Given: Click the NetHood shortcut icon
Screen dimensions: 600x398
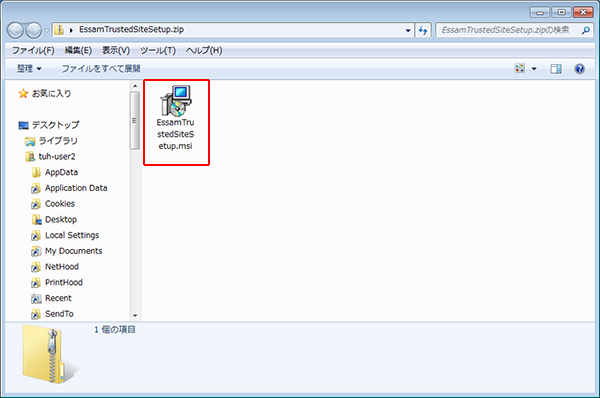Looking at the screenshot, I should pyautogui.click(x=36, y=267).
